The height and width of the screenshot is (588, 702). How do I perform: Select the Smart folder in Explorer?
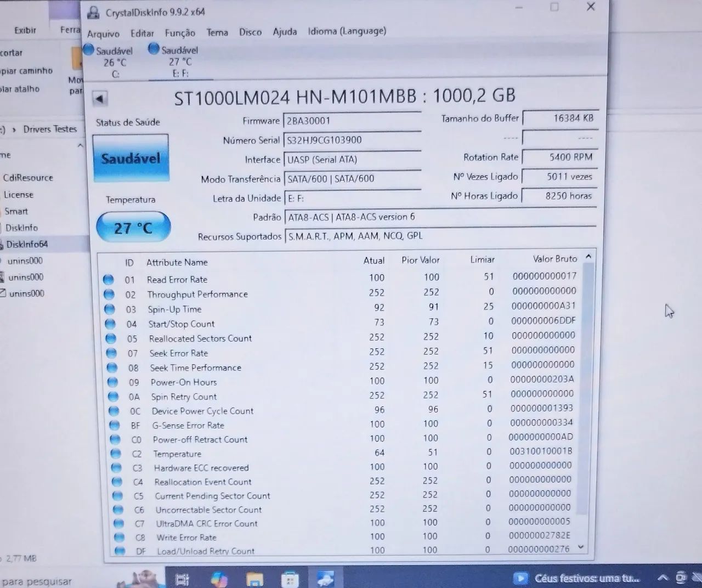(16, 211)
